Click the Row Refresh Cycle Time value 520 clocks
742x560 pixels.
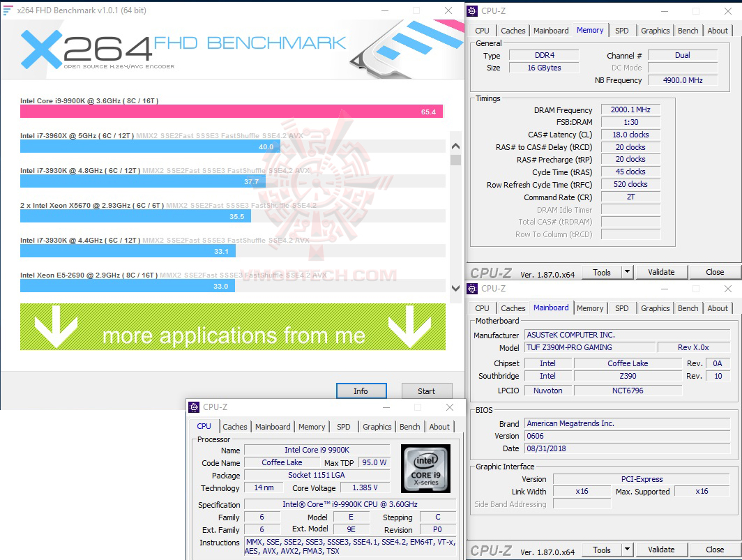630,184
